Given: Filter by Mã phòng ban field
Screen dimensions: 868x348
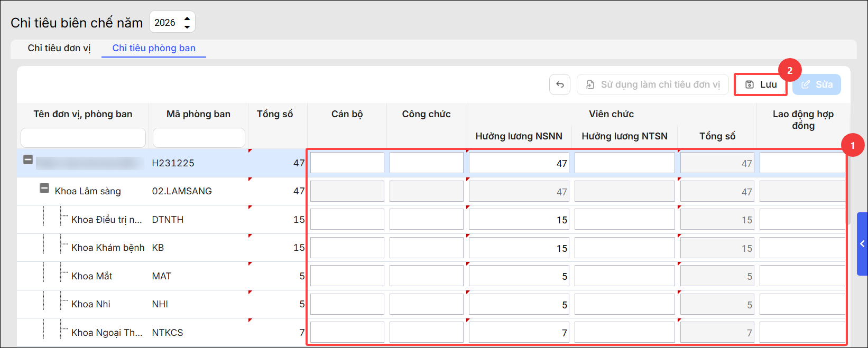Looking at the screenshot, I should pyautogui.click(x=199, y=138).
